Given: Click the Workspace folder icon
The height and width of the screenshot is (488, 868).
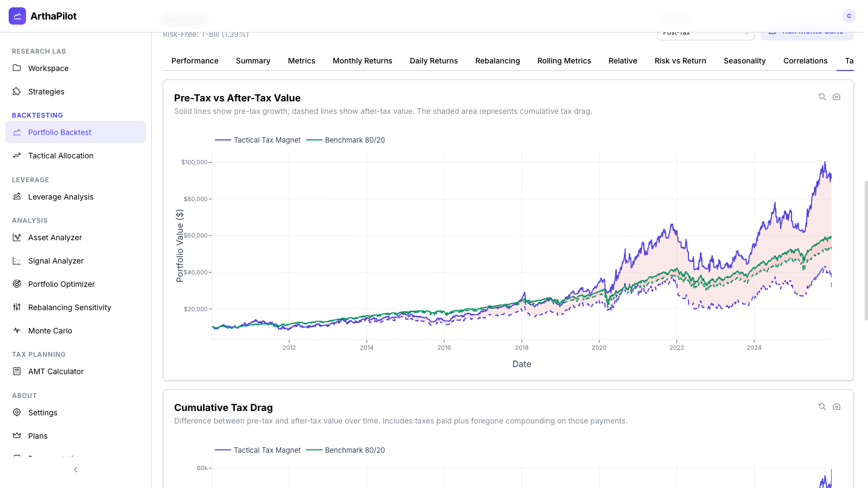Looking at the screenshot, I should [17, 68].
